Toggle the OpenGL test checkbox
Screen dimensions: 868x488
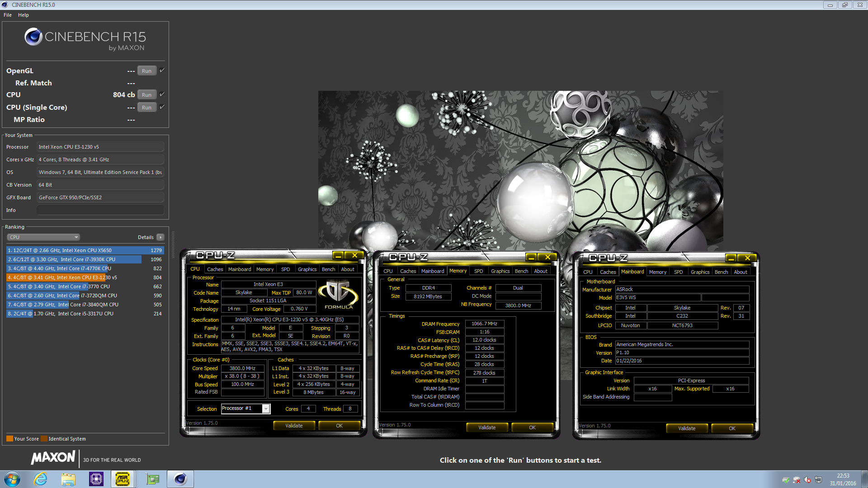pos(162,70)
